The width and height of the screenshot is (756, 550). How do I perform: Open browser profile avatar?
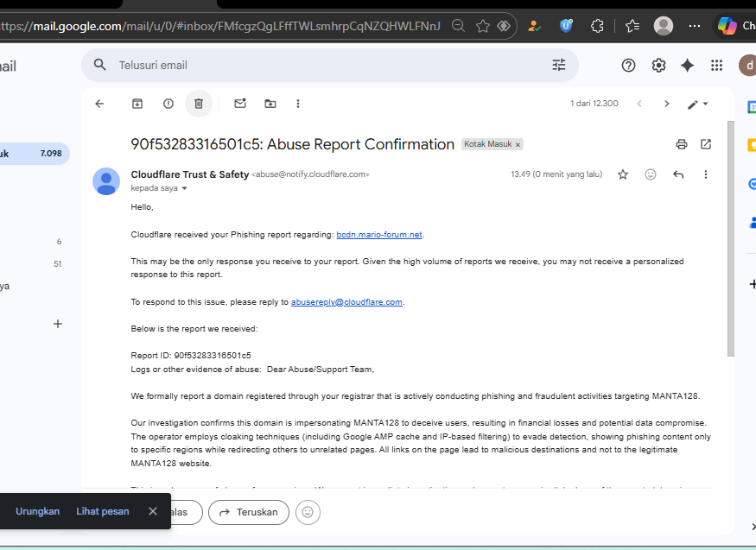[x=664, y=26]
